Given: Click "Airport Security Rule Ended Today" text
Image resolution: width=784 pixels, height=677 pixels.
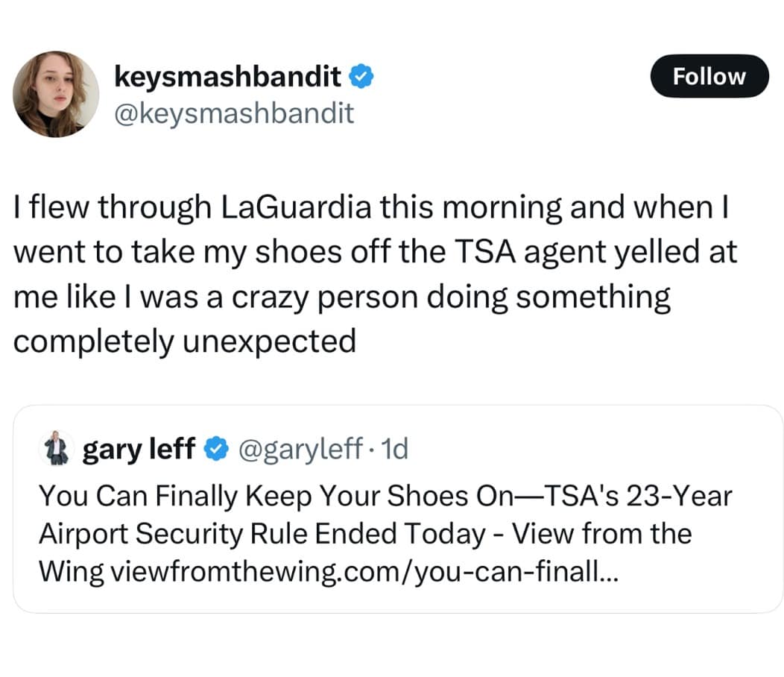Looking at the screenshot, I should coord(261,534).
